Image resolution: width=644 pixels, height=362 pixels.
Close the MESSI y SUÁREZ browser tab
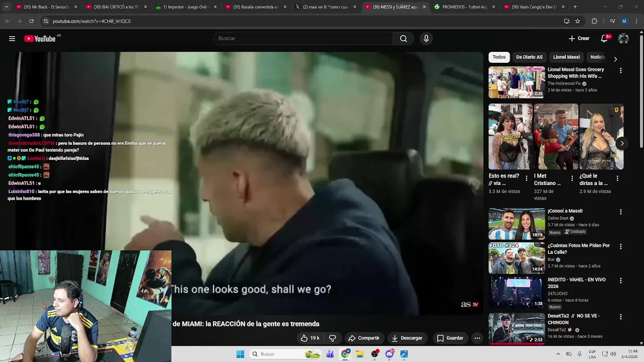click(424, 7)
